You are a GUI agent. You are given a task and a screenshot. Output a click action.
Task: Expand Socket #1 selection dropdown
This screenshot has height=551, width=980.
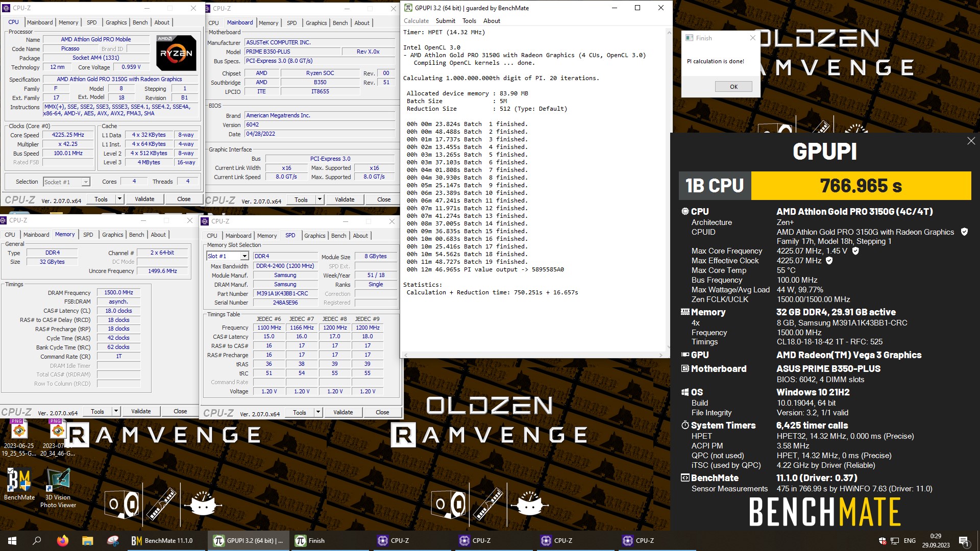[x=85, y=182]
